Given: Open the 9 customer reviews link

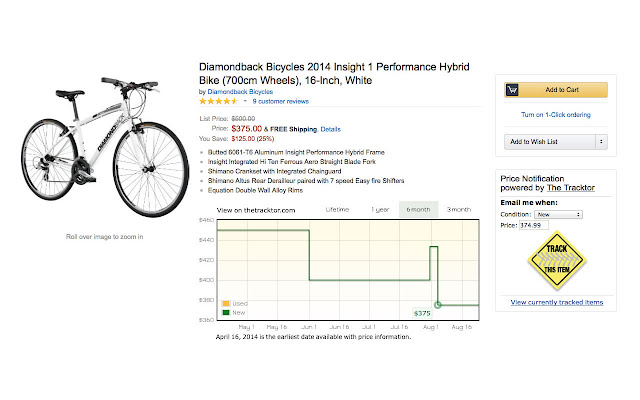Looking at the screenshot, I should pos(280,101).
